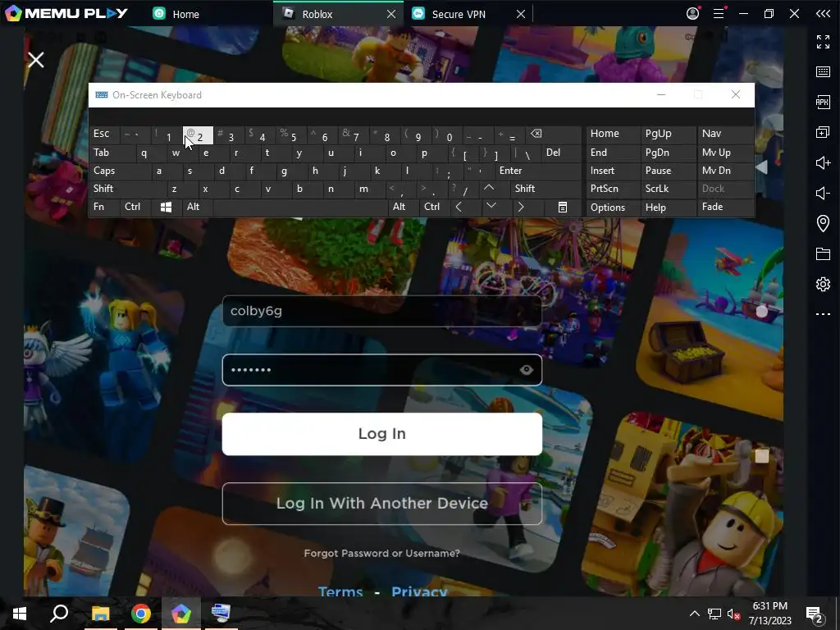The height and width of the screenshot is (630, 840).
Task: Show hidden system tray icons
Action: 694,614
